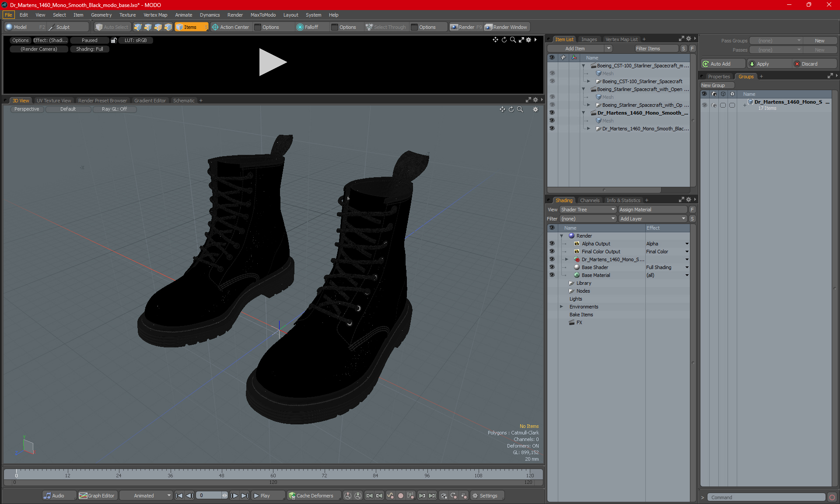This screenshot has height=504, width=840.
Task: Click 3D viewport zoom magnifier icon
Action: (x=520, y=109)
